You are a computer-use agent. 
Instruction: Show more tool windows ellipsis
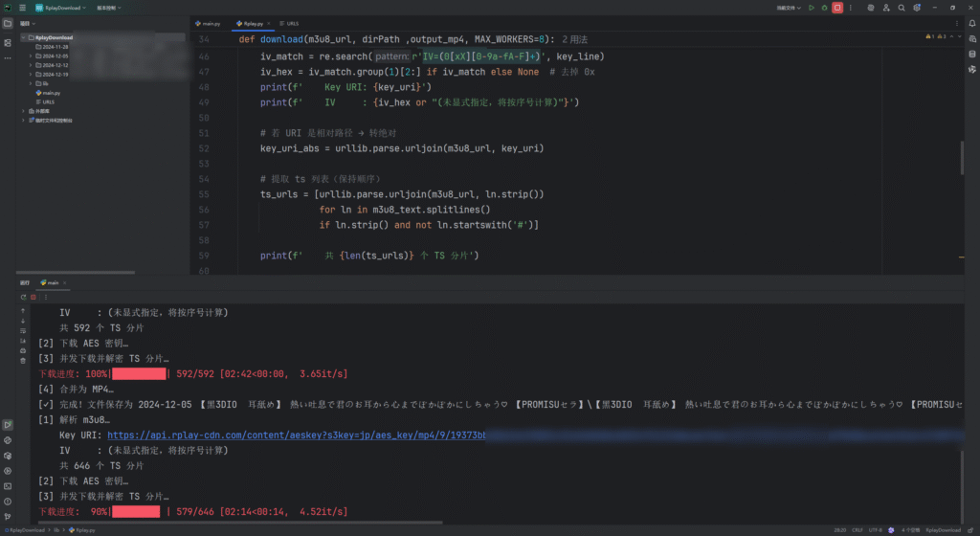point(8,58)
